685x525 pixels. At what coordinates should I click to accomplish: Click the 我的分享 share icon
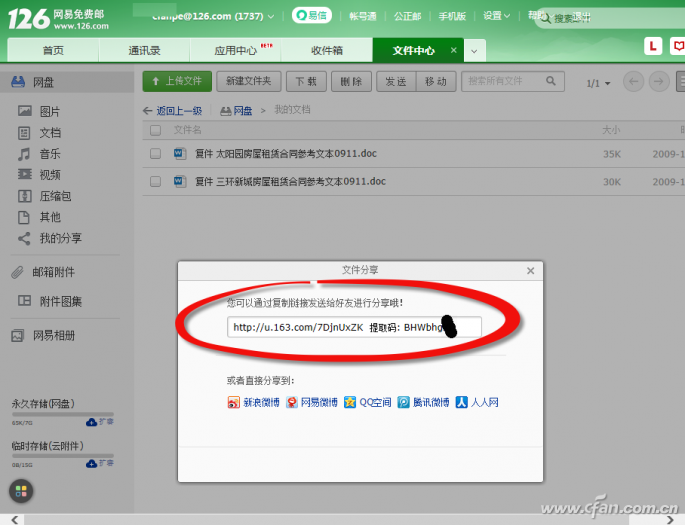(24, 238)
